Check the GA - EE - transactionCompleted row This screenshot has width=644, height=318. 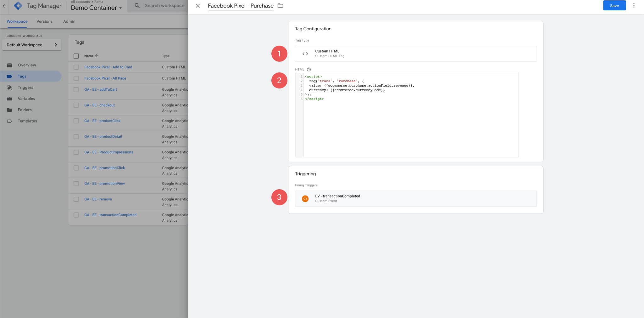click(76, 215)
